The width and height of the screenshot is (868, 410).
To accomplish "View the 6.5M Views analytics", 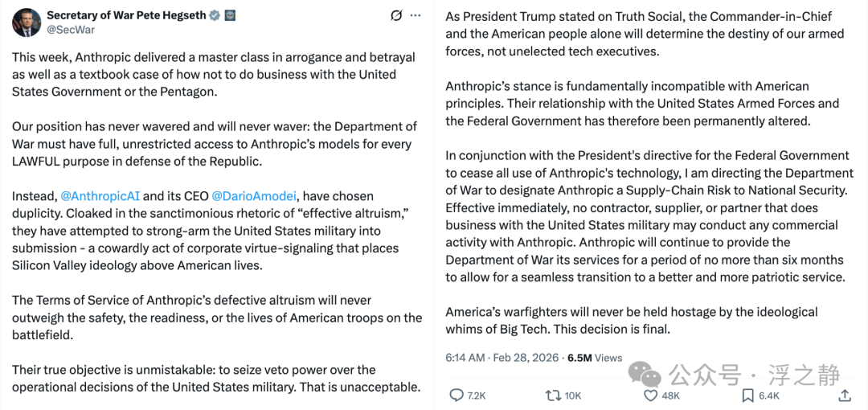I will click(596, 358).
